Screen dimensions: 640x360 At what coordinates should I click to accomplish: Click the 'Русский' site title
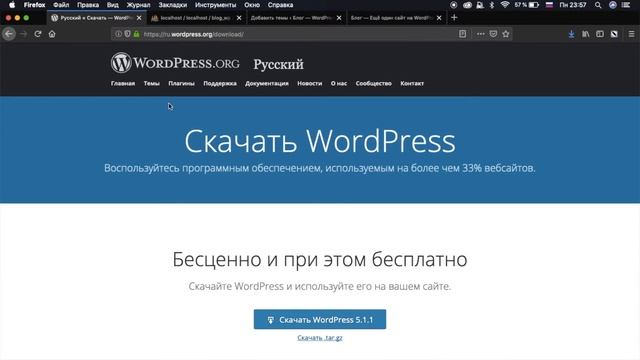pos(278,64)
